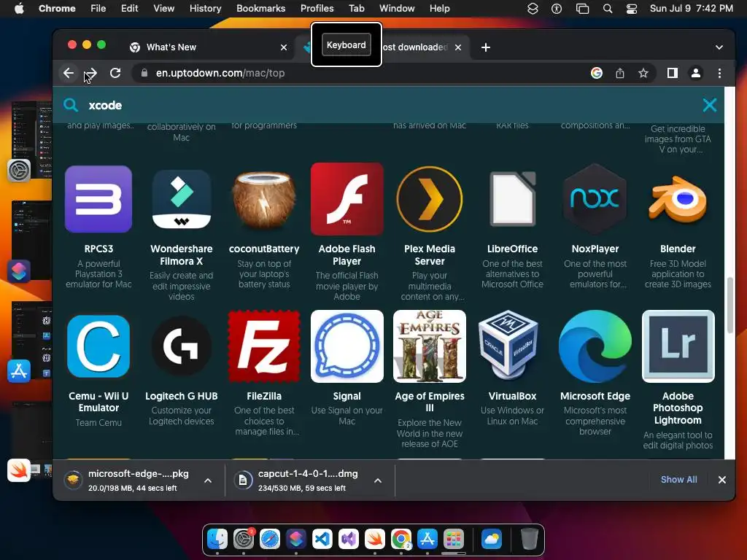The width and height of the screenshot is (747, 560).
Task: Open the Bookmarks menu
Action: click(x=260, y=8)
